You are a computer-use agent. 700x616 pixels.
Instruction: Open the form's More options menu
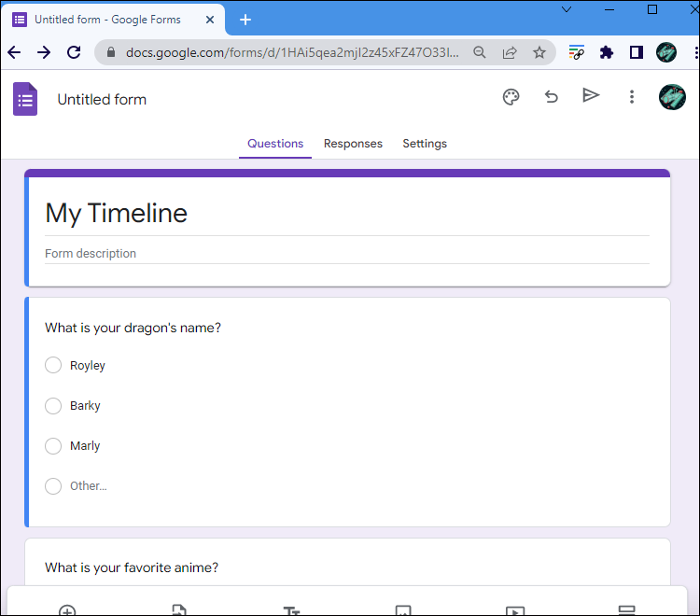click(x=631, y=97)
